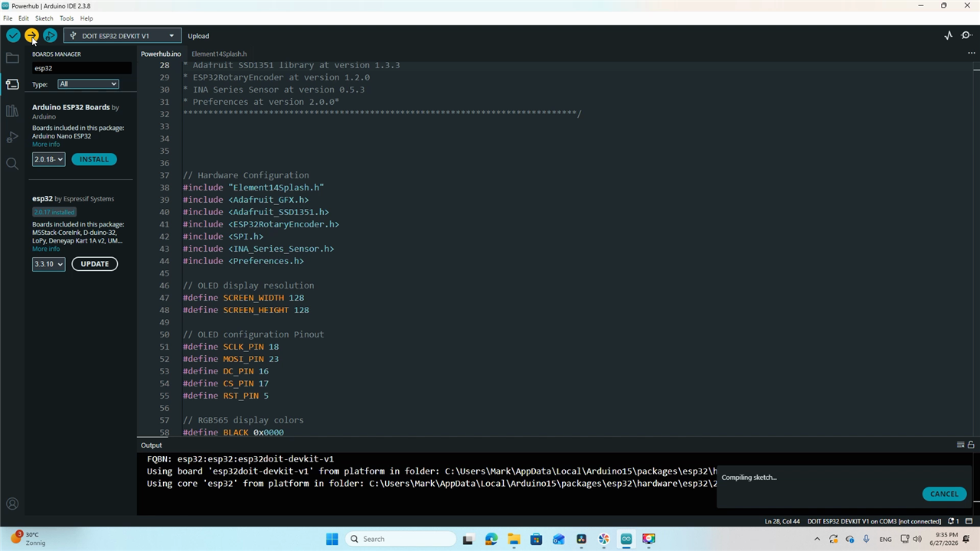The width and height of the screenshot is (980, 551).
Task: Click the #include <Preferences.h> line
Action: tap(243, 261)
